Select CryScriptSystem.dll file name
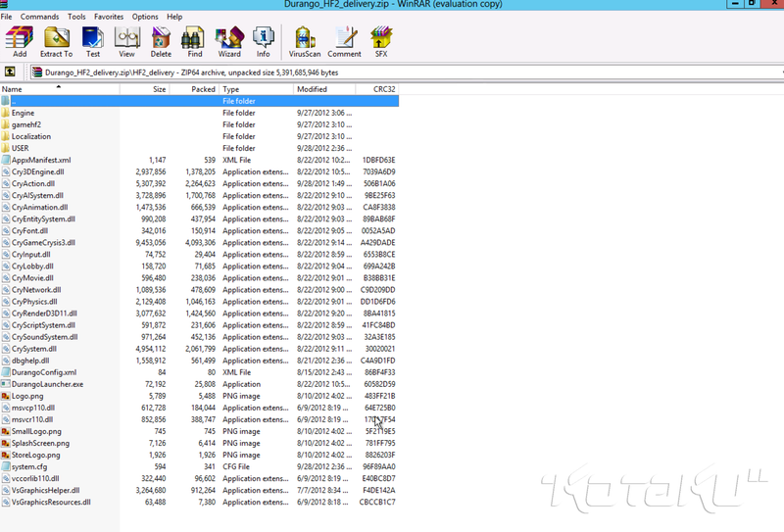Viewport: 784px width, 532px height. [43, 325]
